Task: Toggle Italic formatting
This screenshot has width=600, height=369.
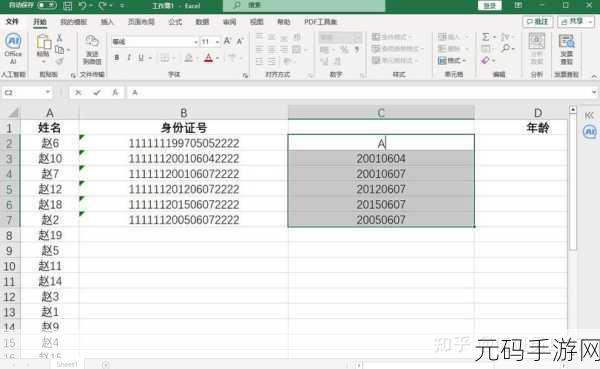Action: 129,58
